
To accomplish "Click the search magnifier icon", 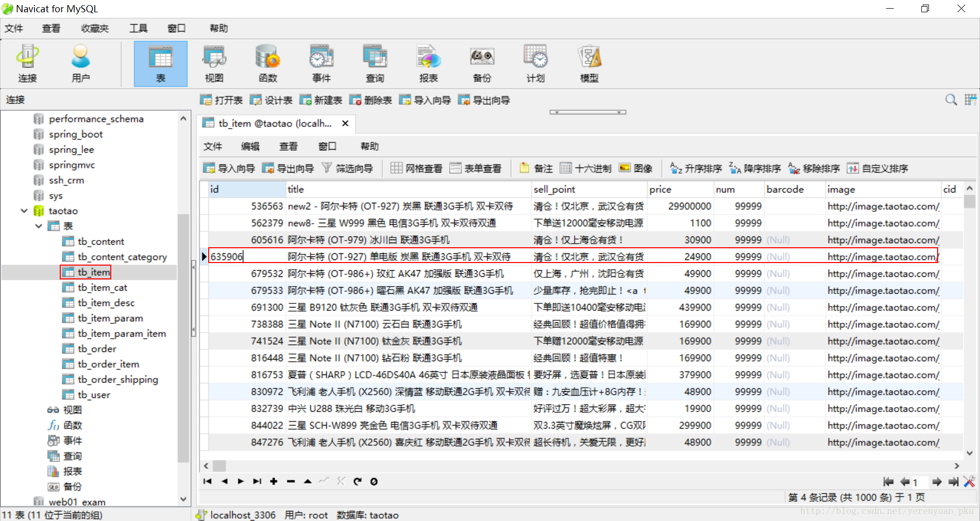I will (x=951, y=100).
